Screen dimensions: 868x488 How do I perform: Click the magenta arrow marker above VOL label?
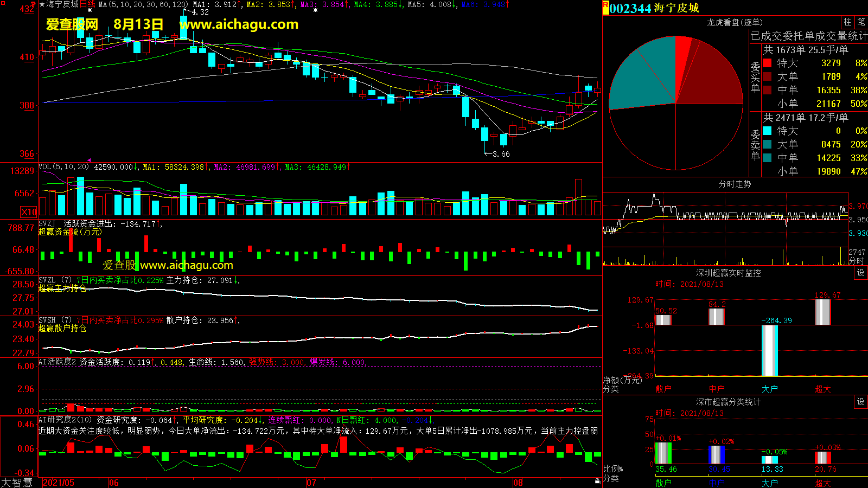90,160
